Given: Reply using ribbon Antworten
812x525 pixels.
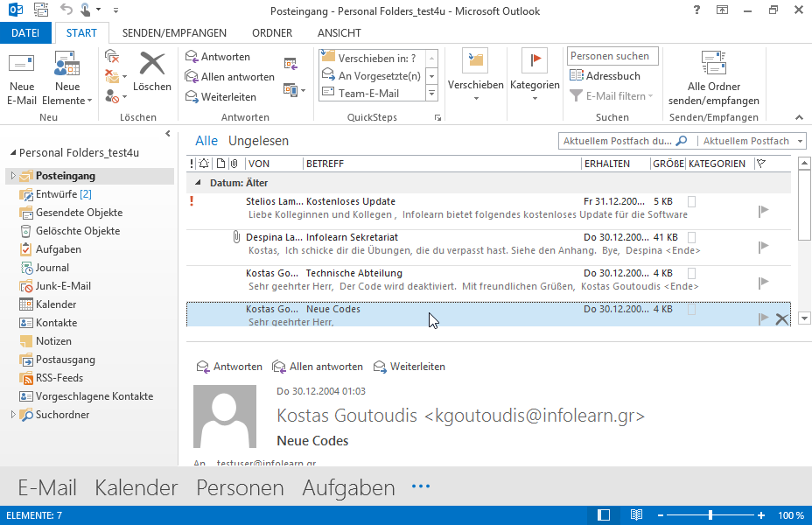Looking at the screenshot, I should pyautogui.click(x=218, y=56).
